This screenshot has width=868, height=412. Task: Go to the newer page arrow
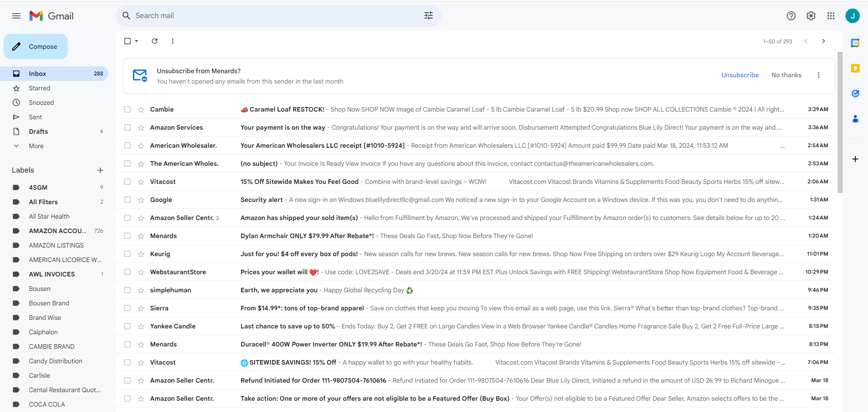[x=806, y=41]
